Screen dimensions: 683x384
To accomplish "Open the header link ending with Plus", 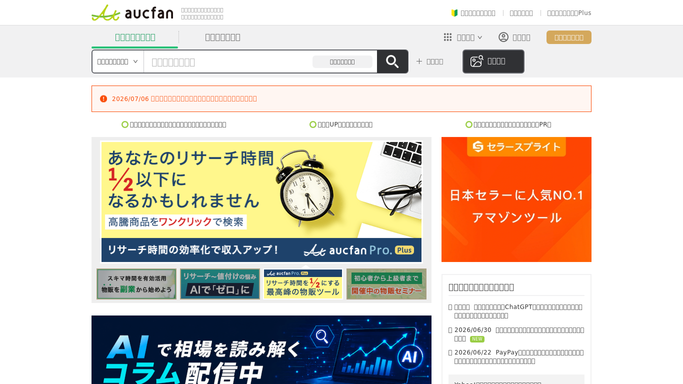I will (569, 13).
